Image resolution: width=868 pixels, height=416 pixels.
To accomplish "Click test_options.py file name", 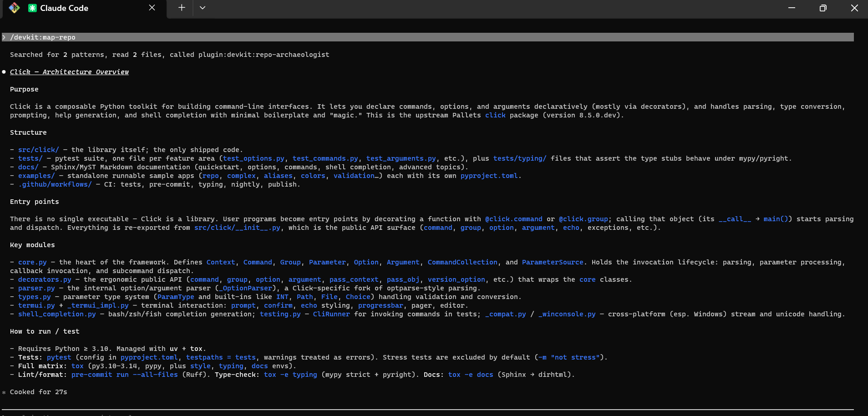I will [254, 158].
